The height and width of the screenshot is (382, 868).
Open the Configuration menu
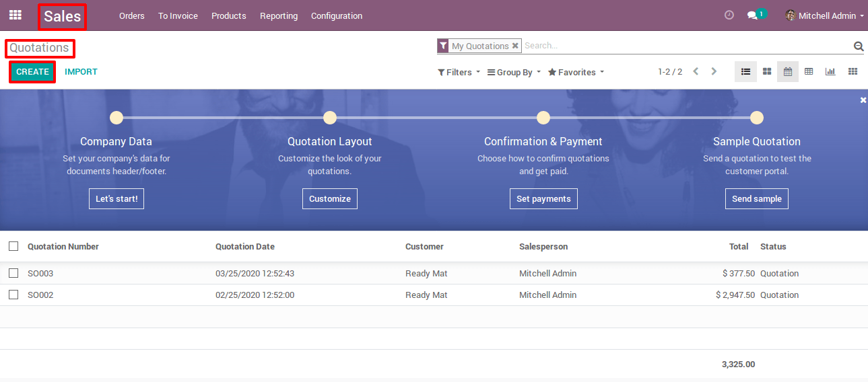point(337,15)
